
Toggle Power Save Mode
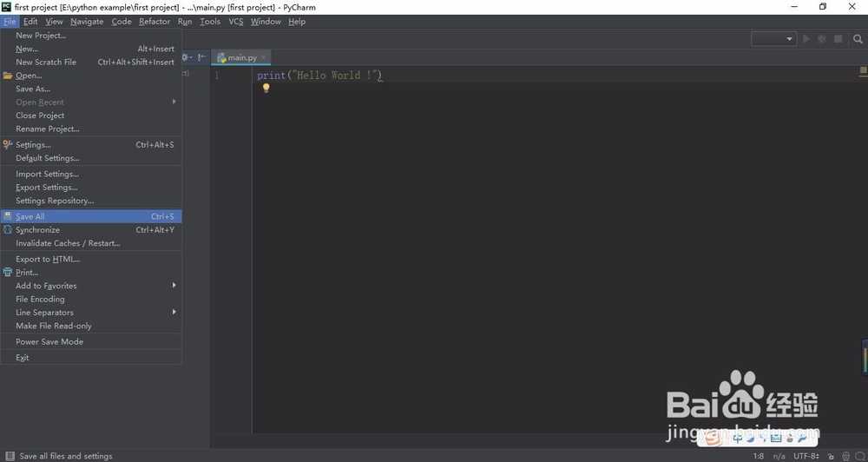click(x=91, y=341)
